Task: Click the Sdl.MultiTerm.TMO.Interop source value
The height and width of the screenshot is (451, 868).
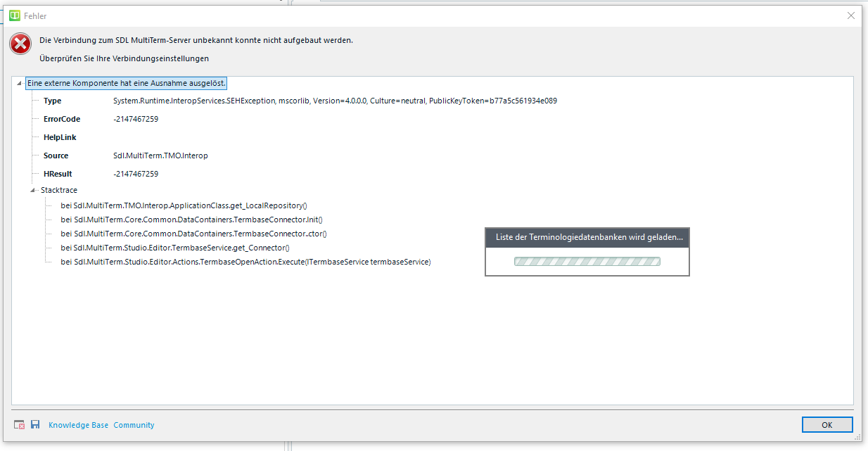Action: click(160, 155)
